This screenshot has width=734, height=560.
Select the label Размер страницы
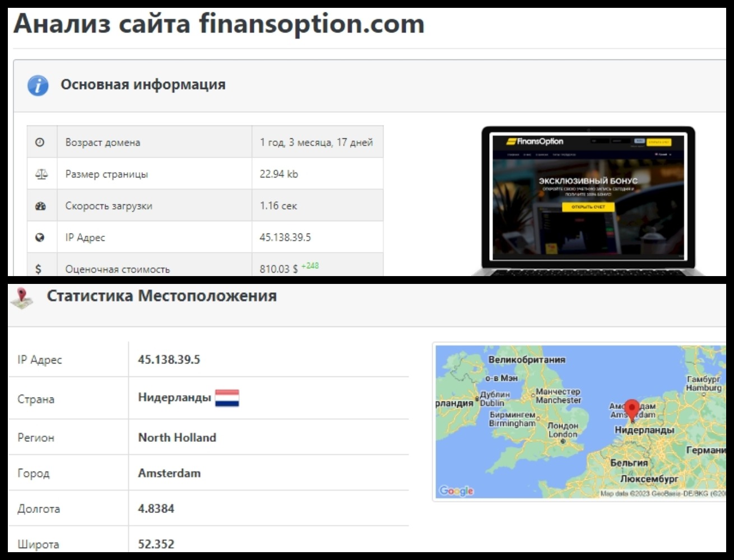(106, 174)
